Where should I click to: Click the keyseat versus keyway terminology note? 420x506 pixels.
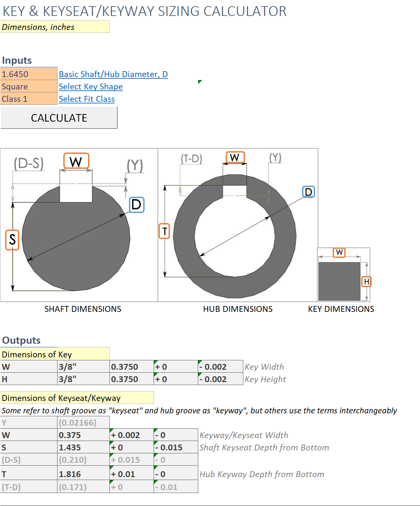coord(199,410)
